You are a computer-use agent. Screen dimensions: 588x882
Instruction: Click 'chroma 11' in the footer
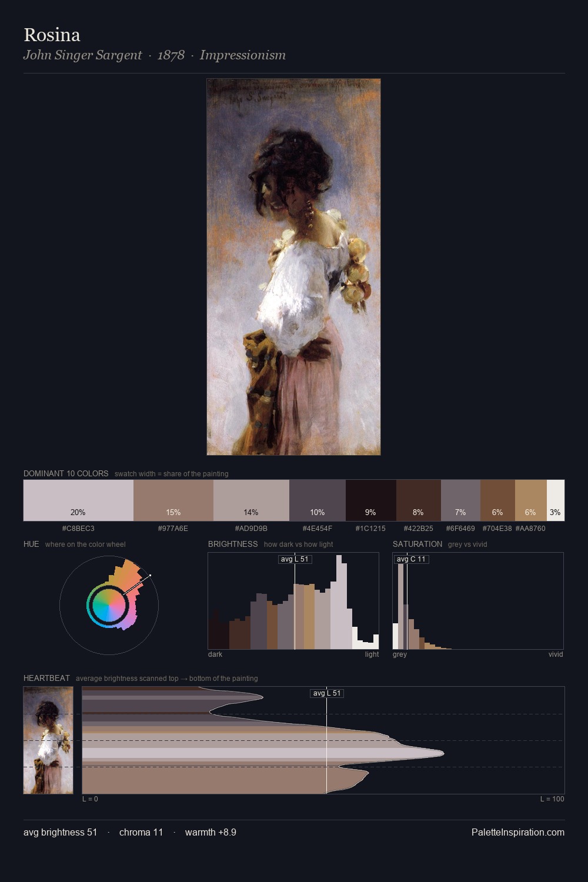141,833
